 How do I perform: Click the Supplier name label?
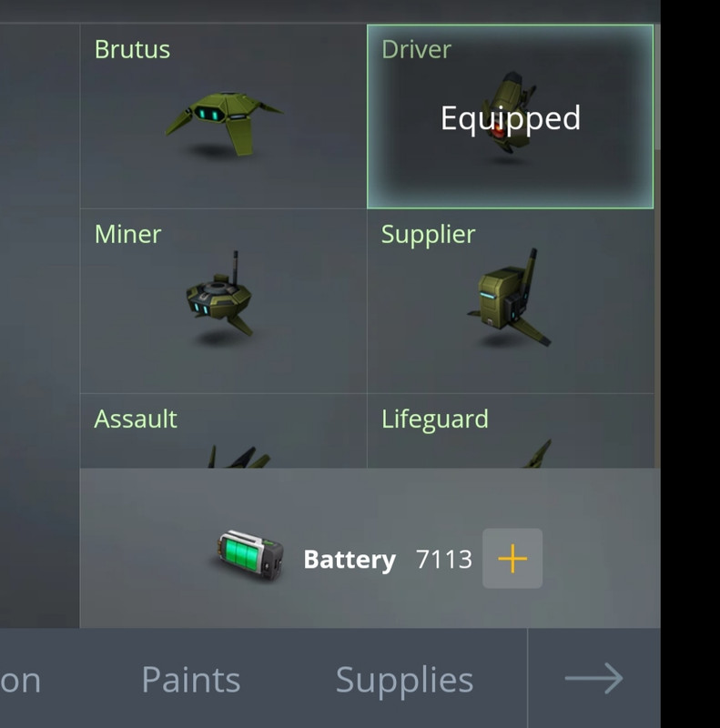tap(429, 235)
